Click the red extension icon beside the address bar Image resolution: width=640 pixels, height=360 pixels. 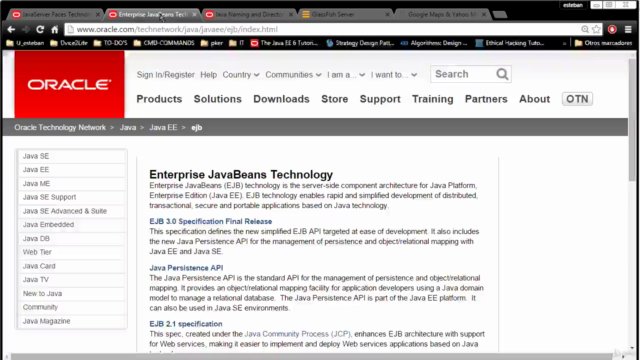coord(612,29)
